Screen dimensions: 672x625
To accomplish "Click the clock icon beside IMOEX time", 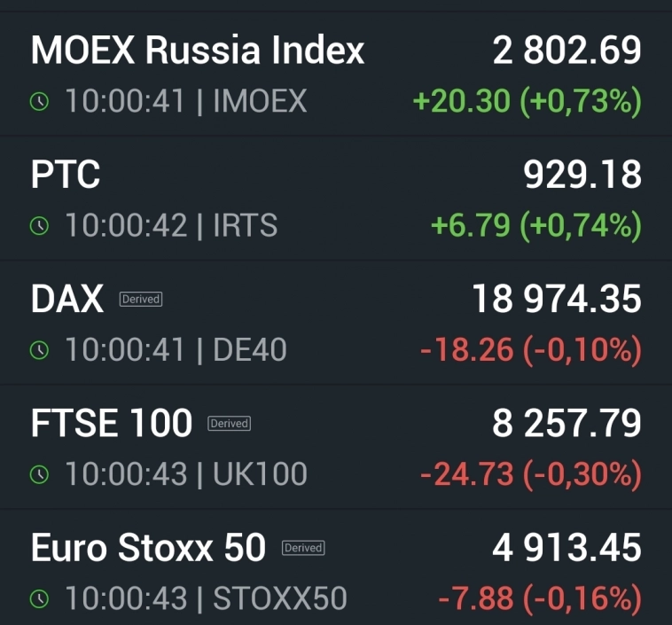I will [39, 102].
